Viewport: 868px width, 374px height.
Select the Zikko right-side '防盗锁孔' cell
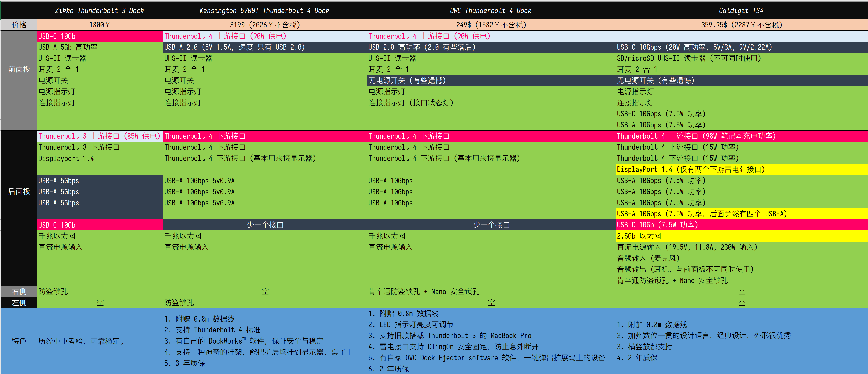pyautogui.click(x=100, y=291)
